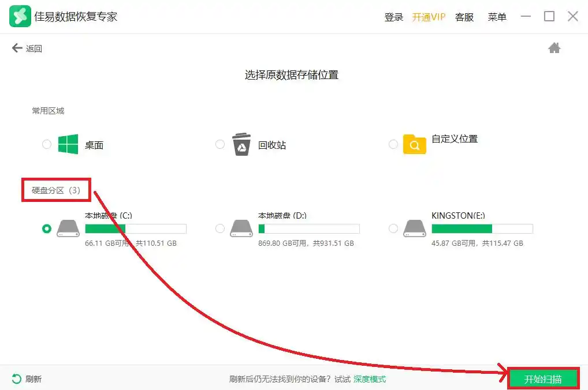
Task: Click 开通VIP in the title bar
Action: pos(429,17)
